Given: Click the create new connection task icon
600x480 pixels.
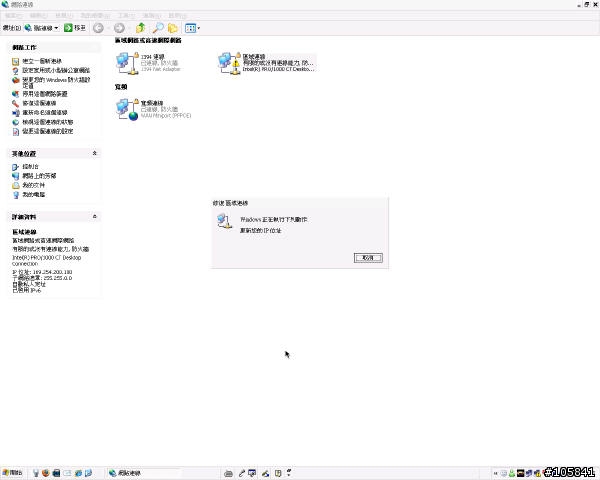Looking at the screenshot, I should point(15,61).
